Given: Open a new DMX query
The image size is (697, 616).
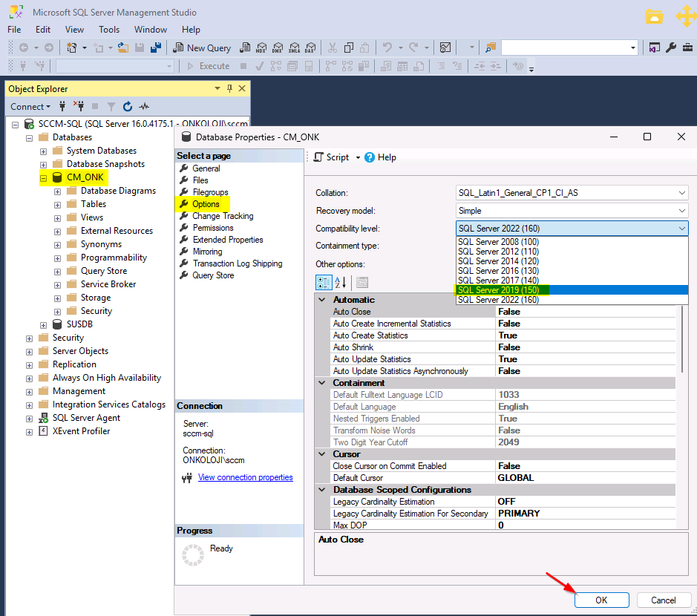Looking at the screenshot, I should point(278,47).
